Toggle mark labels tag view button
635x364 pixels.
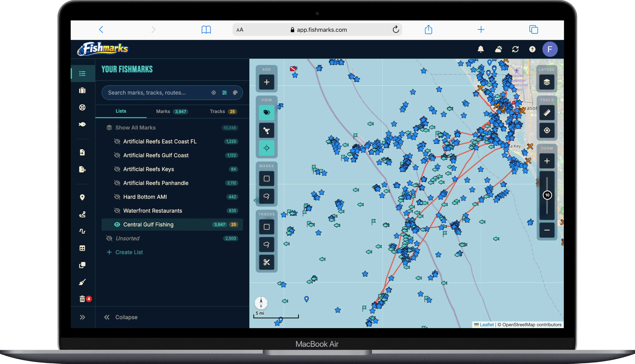tap(266, 113)
